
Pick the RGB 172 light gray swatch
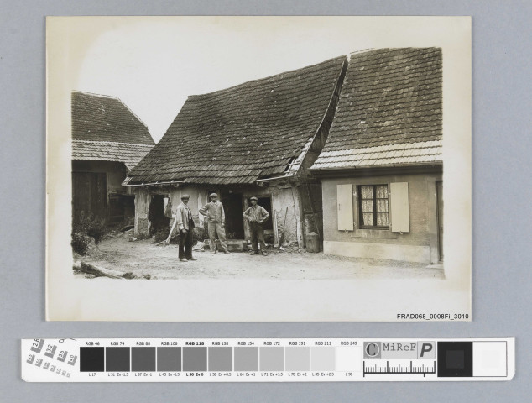point(272,359)
